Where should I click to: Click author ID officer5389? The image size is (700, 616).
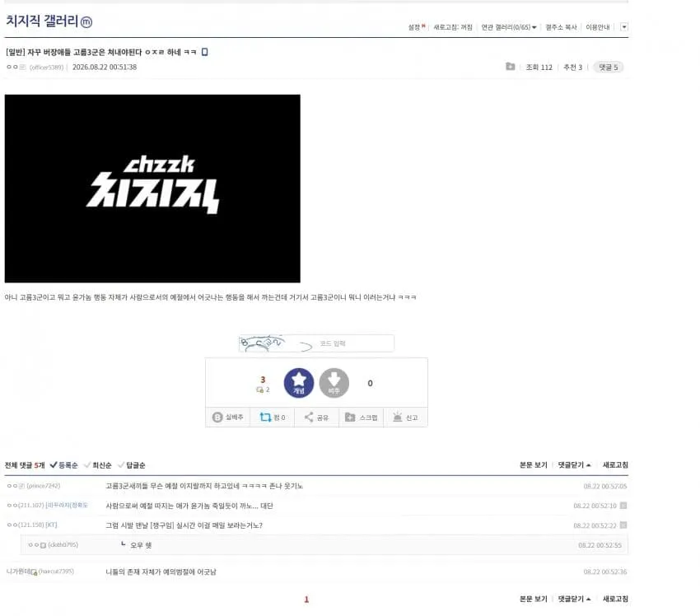(x=46, y=68)
